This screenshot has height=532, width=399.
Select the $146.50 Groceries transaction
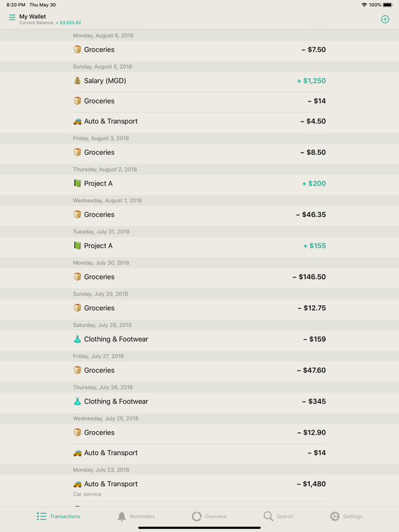point(199,277)
